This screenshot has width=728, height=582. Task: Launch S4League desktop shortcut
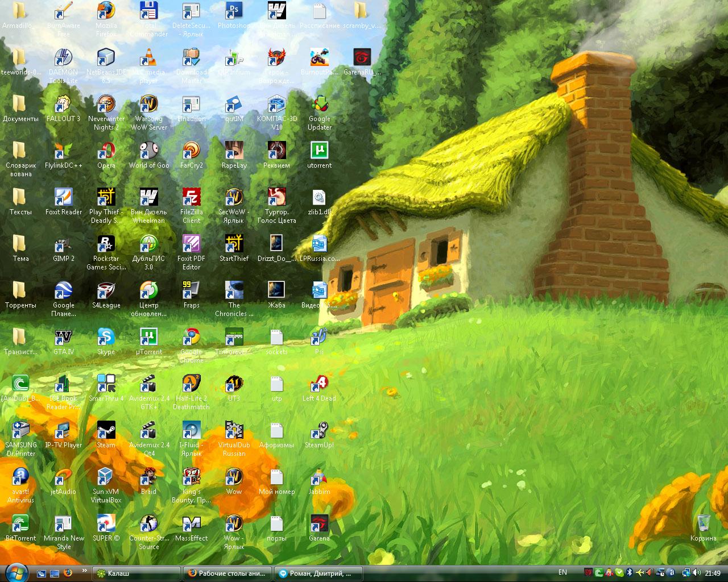[106, 295]
